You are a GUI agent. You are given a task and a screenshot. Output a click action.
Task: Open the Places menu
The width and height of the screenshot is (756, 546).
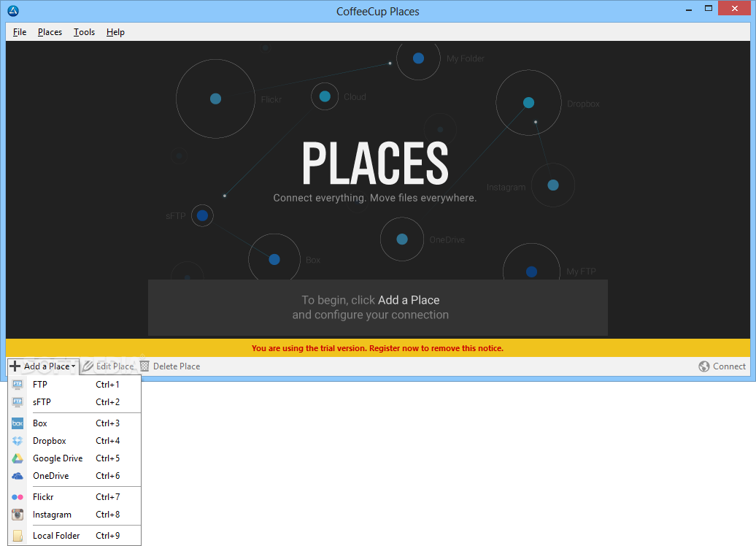click(x=50, y=32)
